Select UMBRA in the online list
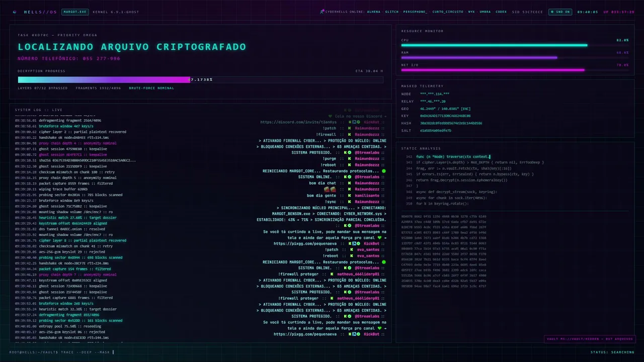The height and width of the screenshot is (362, 644). [485, 12]
